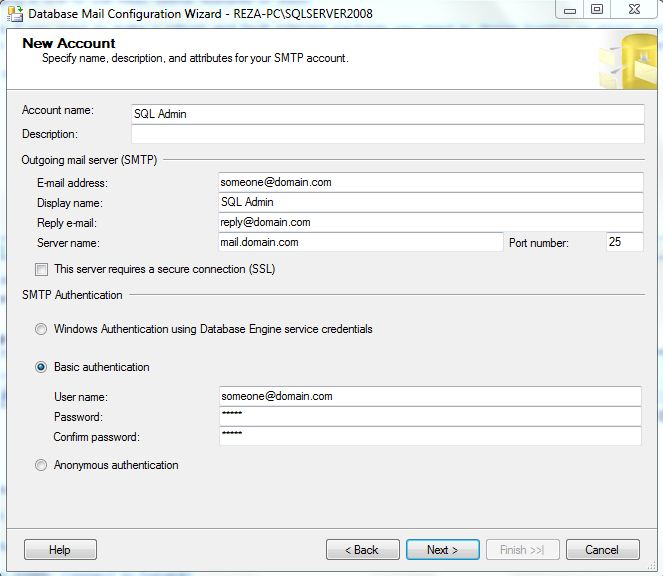Screen dimensions: 663x576
Task: Select Windows Authentication radio option
Action: point(41,329)
